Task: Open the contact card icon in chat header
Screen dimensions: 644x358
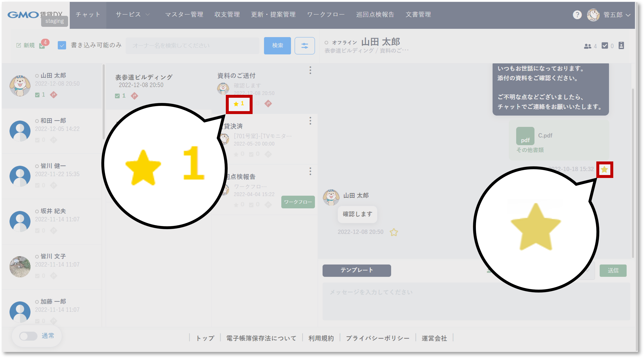Action: (621, 46)
